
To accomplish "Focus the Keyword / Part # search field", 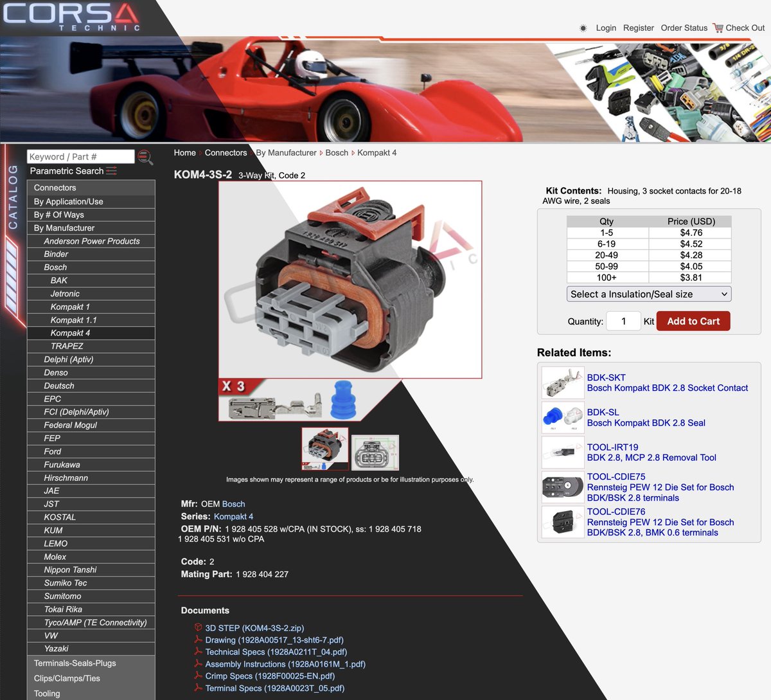I will pos(80,157).
